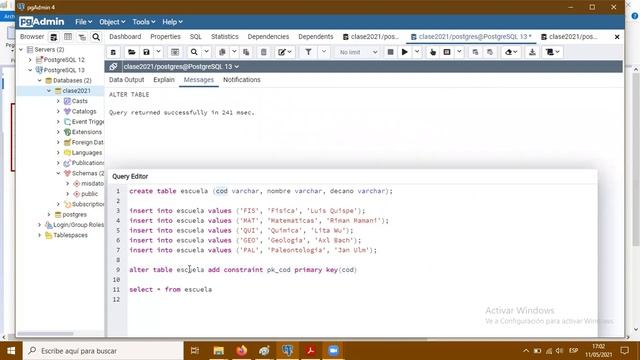640x360 pixels.
Task: Click the connection status link icon
Action: pos(113,67)
